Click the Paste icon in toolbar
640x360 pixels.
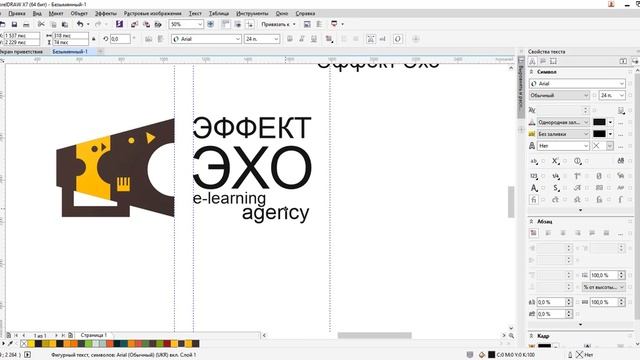point(64,24)
